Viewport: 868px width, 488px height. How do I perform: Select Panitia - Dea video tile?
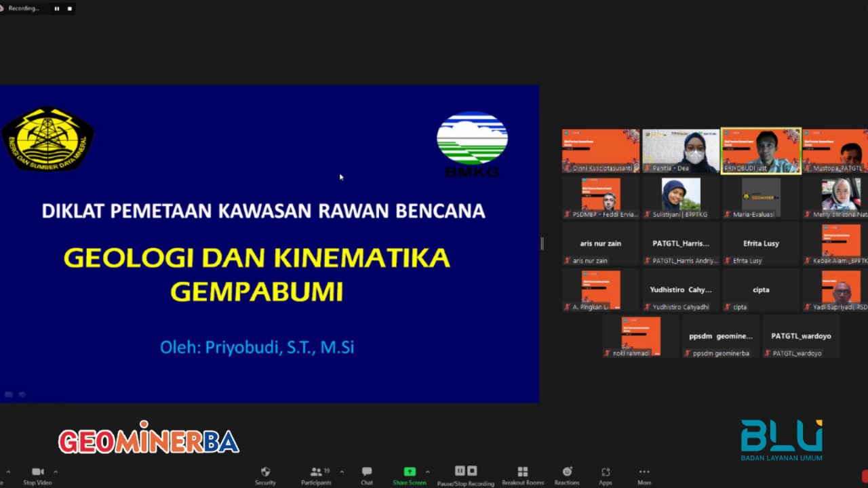click(x=681, y=150)
